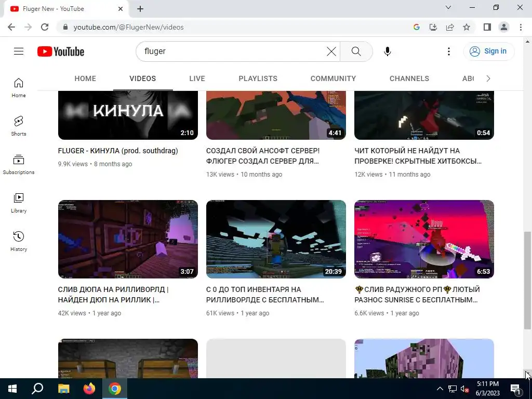Open the network tray icon
532x399 pixels.
(x=453, y=389)
